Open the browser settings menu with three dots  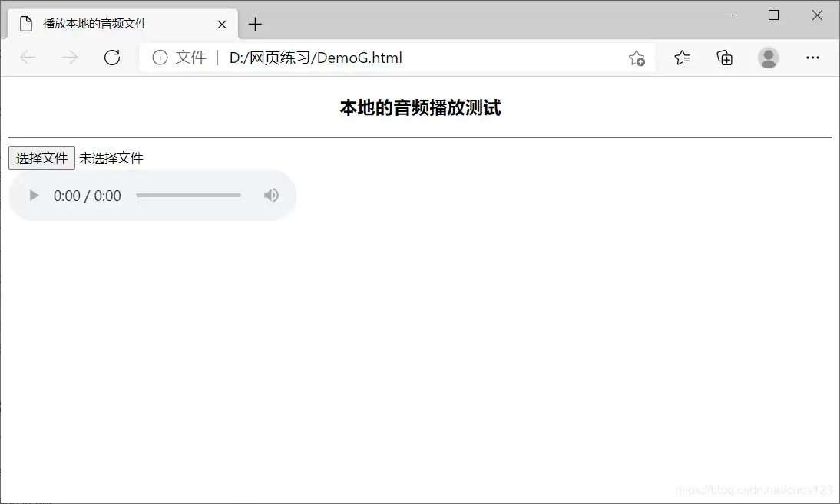(812, 57)
